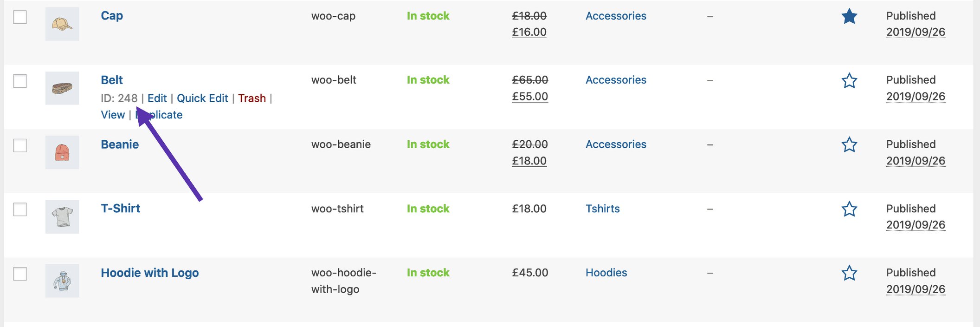Select the Cap row checkbox
Image resolution: width=980 pixels, height=327 pixels.
coord(20,17)
